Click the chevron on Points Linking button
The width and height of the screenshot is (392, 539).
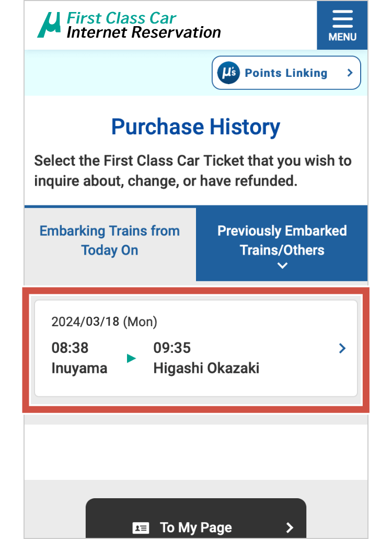[350, 73]
